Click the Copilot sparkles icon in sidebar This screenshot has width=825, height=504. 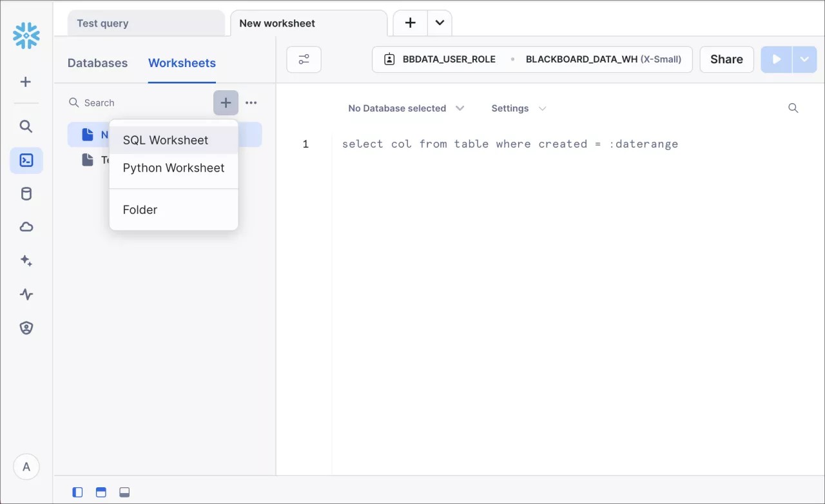click(26, 260)
